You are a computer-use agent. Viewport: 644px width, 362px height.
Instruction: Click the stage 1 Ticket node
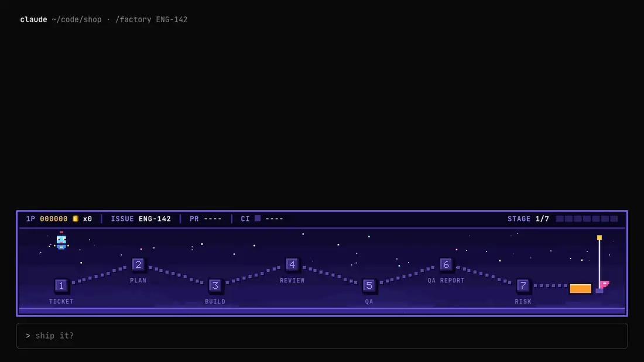[x=61, y=285]
